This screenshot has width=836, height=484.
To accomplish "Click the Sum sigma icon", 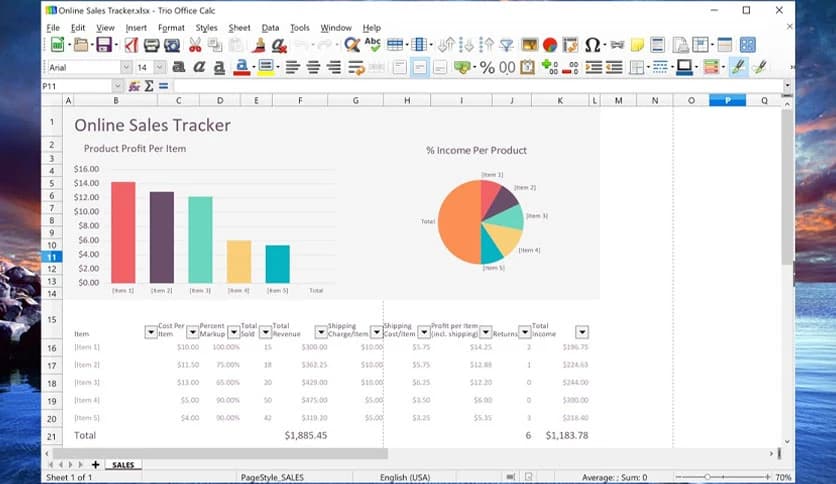I will coord(149,86).
